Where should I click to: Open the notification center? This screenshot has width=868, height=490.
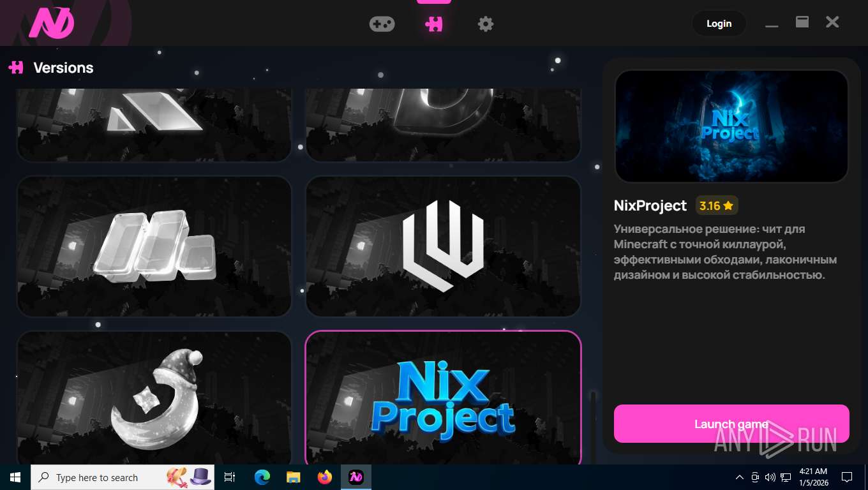(x=847, y=477)
